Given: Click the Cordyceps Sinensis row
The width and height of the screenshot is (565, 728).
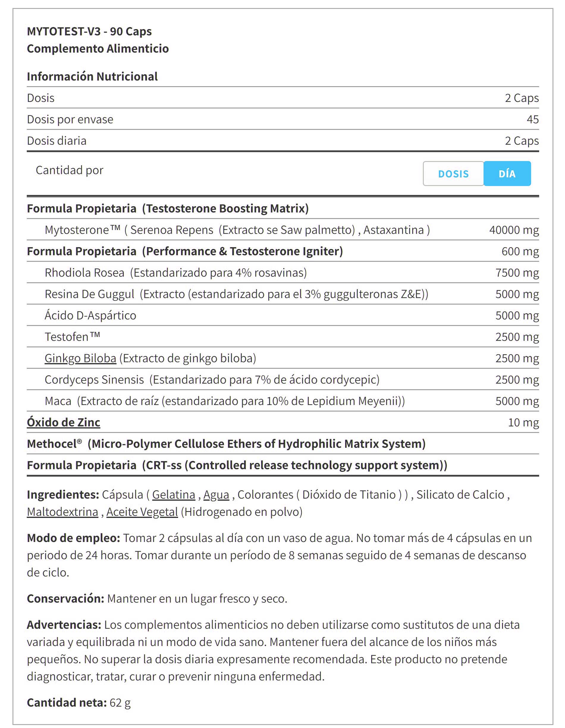Looking at the screenshot, I should tap(283, 379).
